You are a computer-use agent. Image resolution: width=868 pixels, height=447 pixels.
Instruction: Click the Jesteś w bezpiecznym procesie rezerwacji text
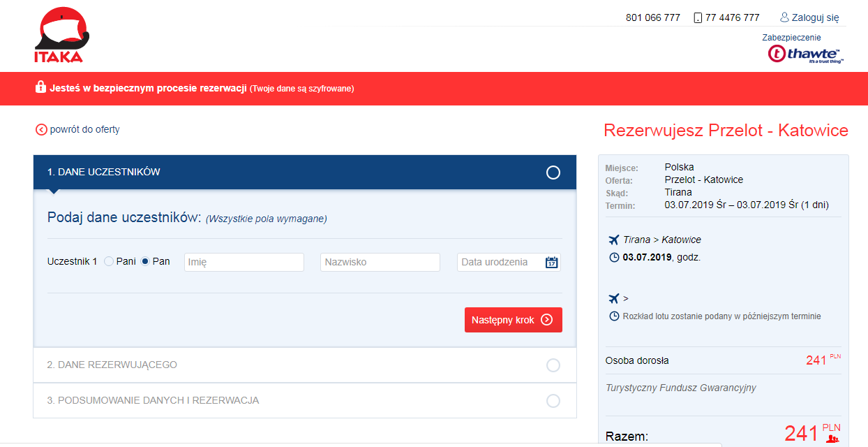149,88
